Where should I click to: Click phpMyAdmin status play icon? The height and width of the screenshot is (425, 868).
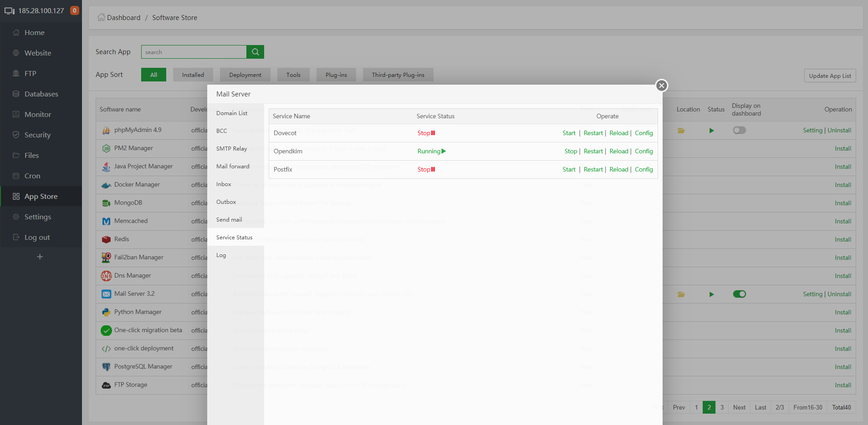click(x=711, y=131)
